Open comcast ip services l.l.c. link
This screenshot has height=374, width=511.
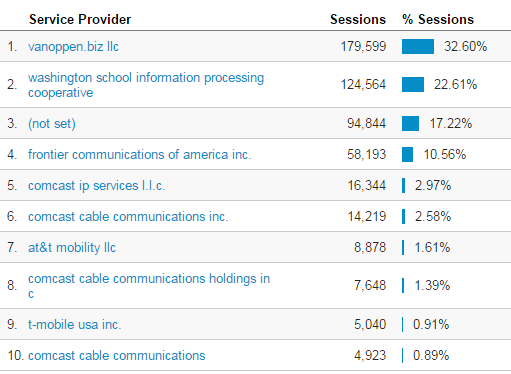[x=96, y=186]
